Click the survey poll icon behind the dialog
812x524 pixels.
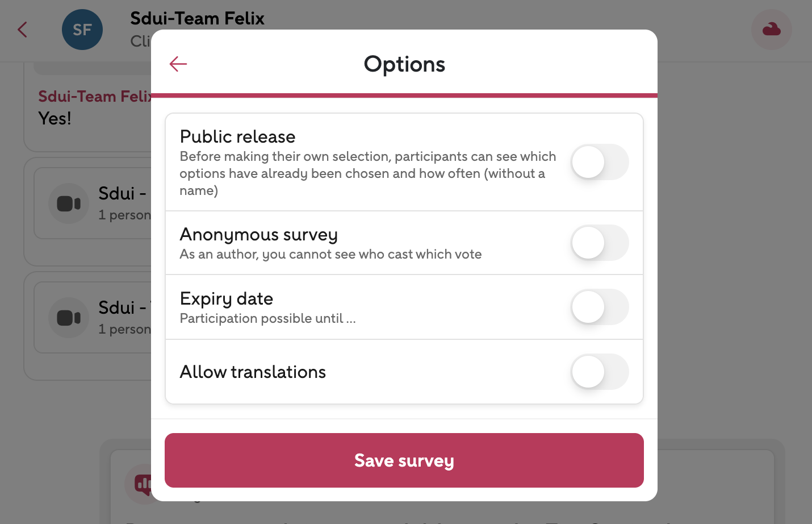tap(141, 484)
